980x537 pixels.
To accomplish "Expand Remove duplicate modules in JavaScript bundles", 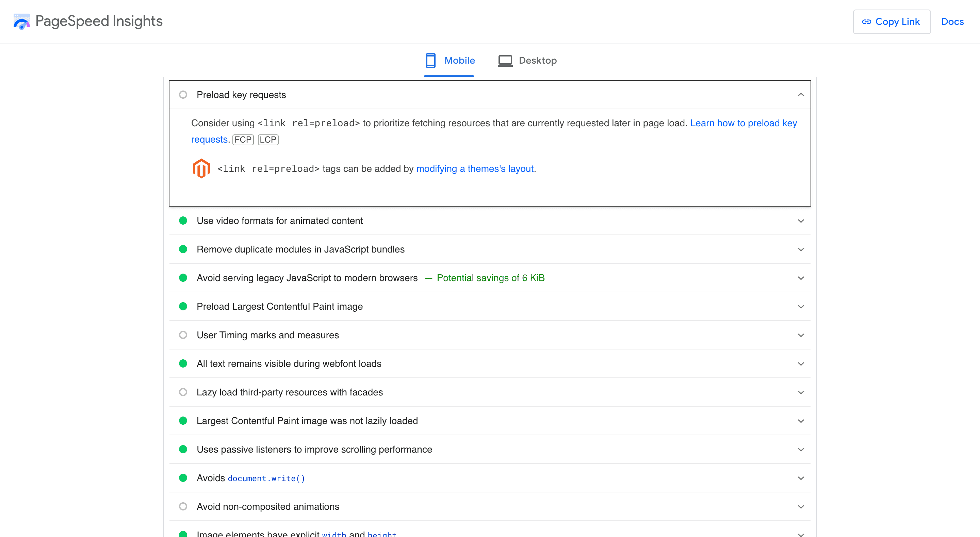I will pyautogui.click(x=801, y=249).
